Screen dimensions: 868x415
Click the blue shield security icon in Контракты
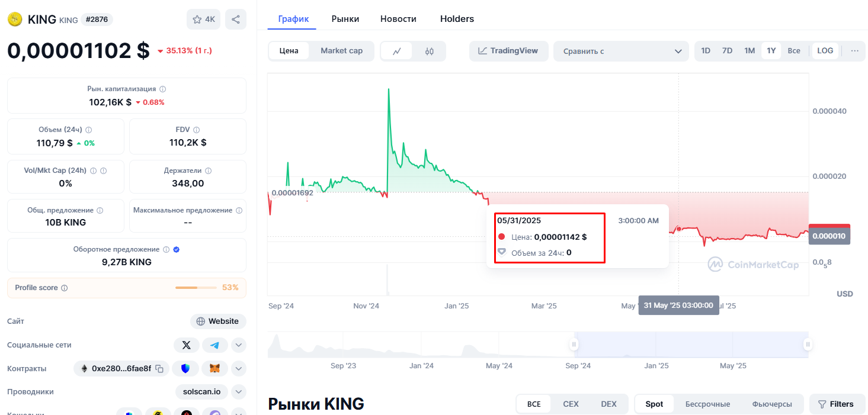[186, 369]
